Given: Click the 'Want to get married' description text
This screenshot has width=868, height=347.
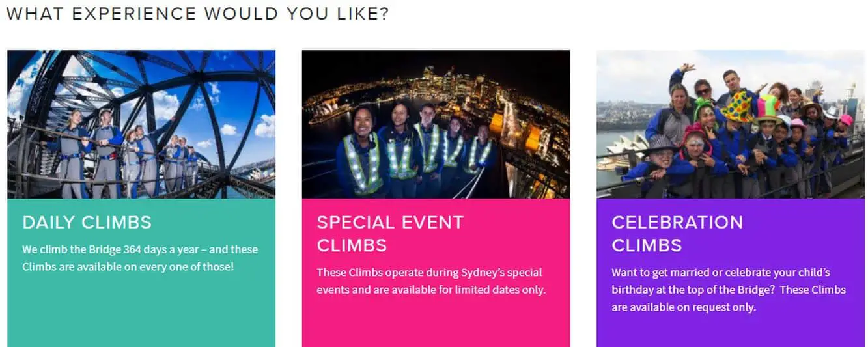Looking at the screenshot, I should (729, 290).
